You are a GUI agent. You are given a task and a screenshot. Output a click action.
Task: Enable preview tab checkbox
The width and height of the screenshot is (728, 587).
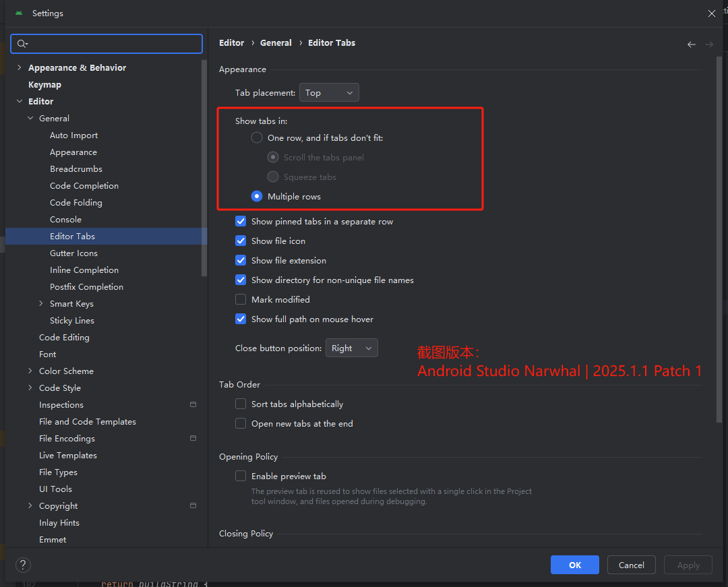coord(241,476)
